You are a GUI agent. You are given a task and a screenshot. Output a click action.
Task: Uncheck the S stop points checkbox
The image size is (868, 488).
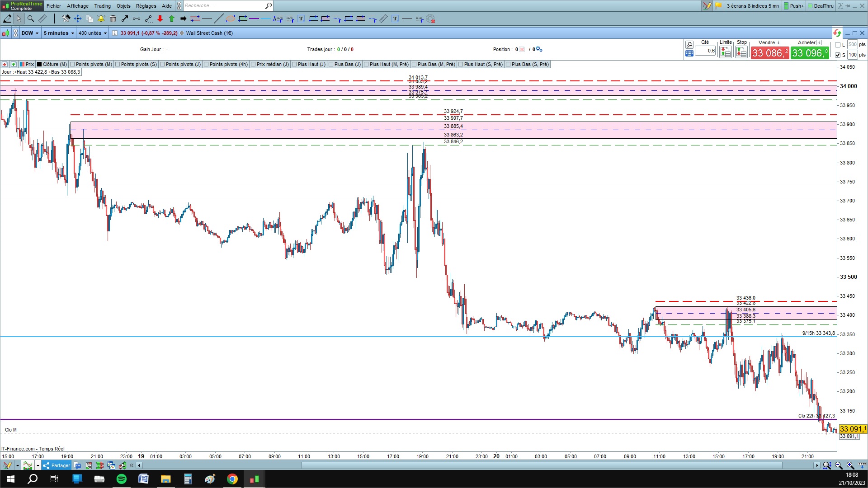click(x=838, y=55)
